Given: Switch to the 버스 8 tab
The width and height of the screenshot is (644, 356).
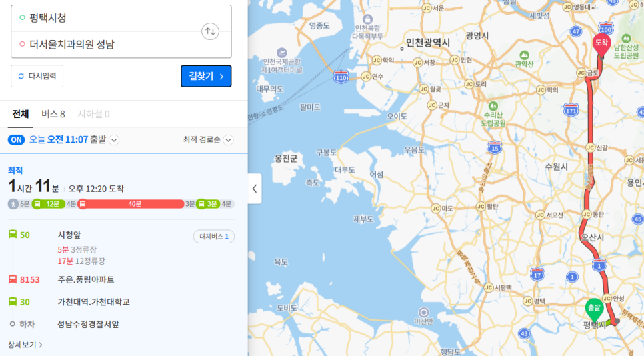Looking at the screenshot, I should click(53, 114).
